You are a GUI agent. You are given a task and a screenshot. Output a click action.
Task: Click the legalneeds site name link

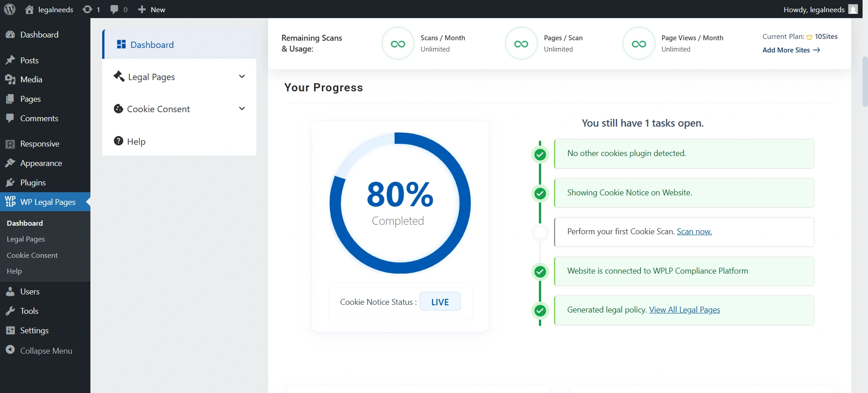pos(56,9)
